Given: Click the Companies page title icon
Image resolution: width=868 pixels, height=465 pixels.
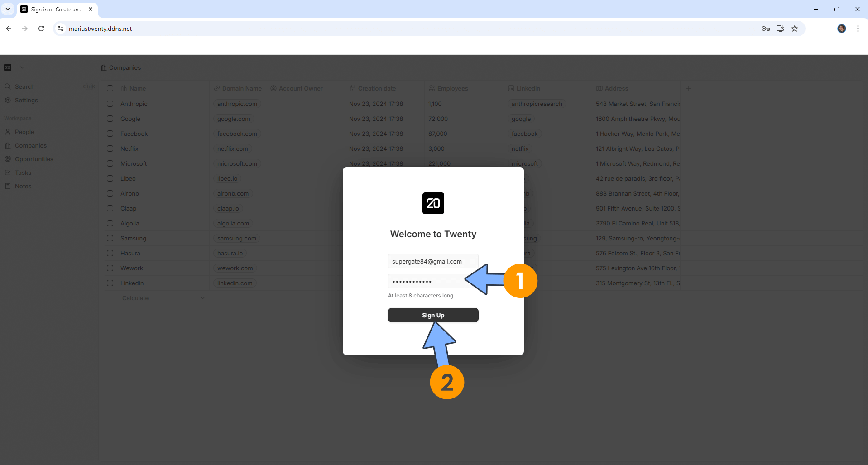Looking at the screenshot, I should click(x=104, y=67).
